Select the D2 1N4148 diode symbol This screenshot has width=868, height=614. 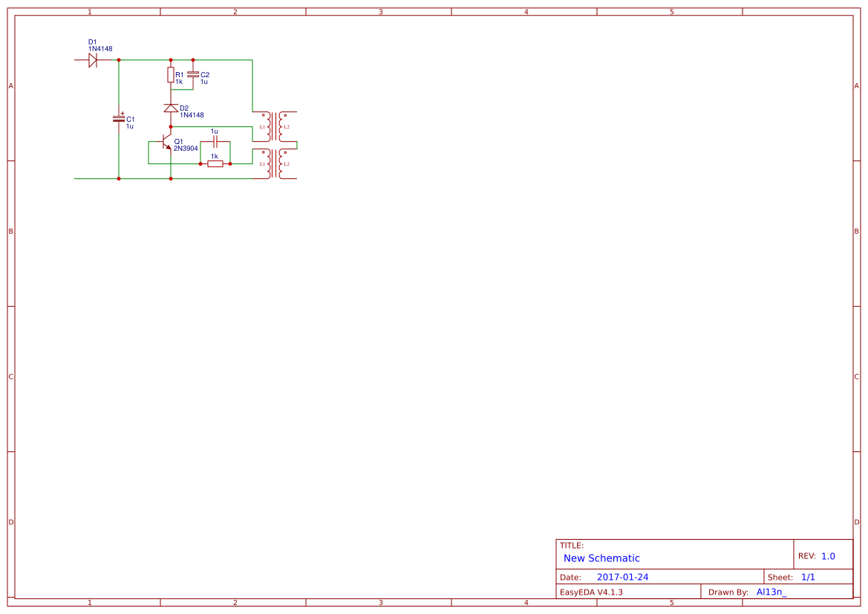172,107
